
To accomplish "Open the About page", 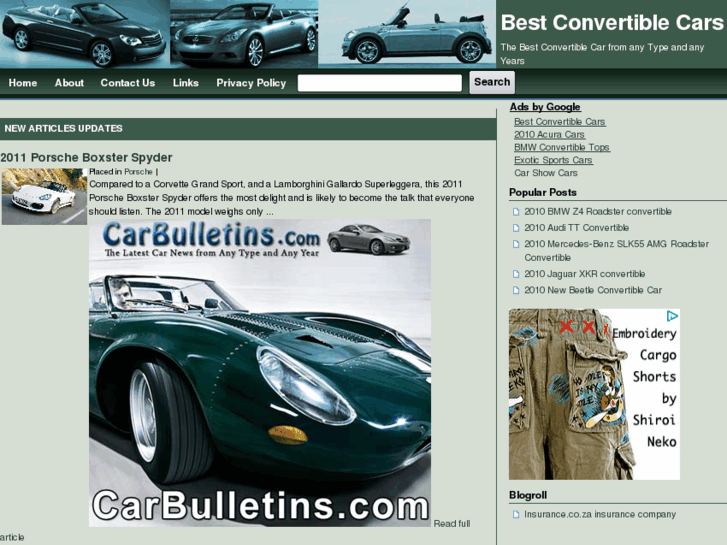I will [69, 83].
